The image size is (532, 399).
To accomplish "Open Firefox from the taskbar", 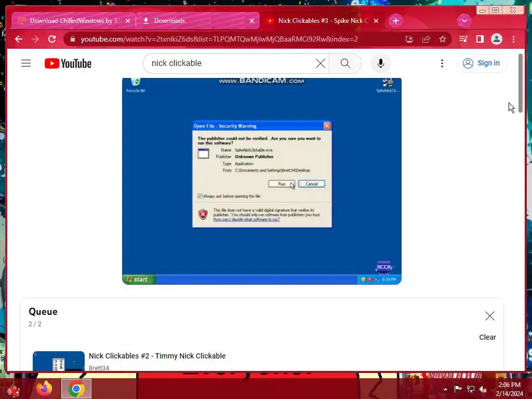I will [x=44, y=389].
